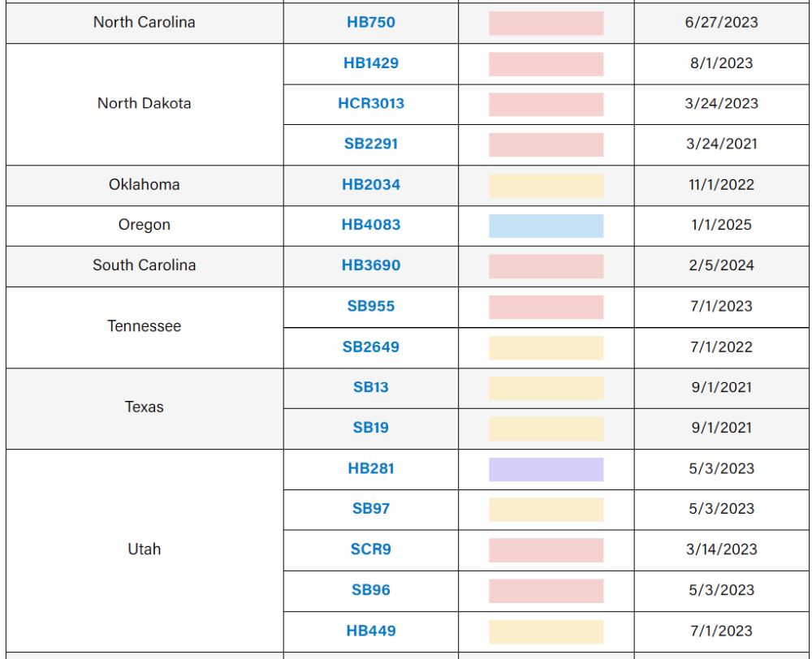Follow the SCR9 resolution link

point(371,549)
